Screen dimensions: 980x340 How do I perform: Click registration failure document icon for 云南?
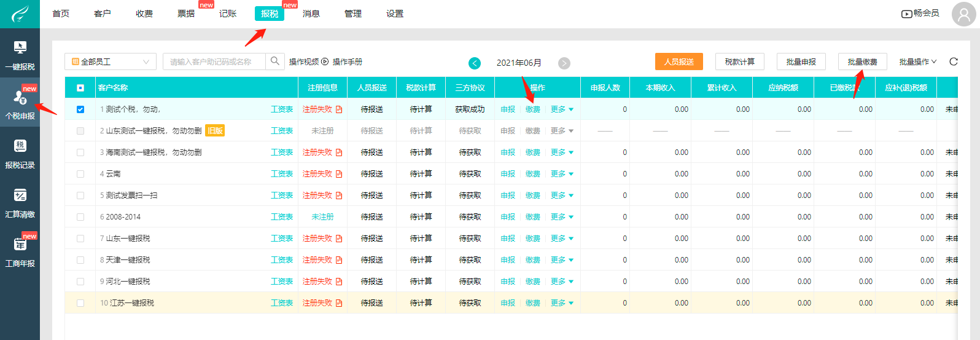tap(339, 174)
